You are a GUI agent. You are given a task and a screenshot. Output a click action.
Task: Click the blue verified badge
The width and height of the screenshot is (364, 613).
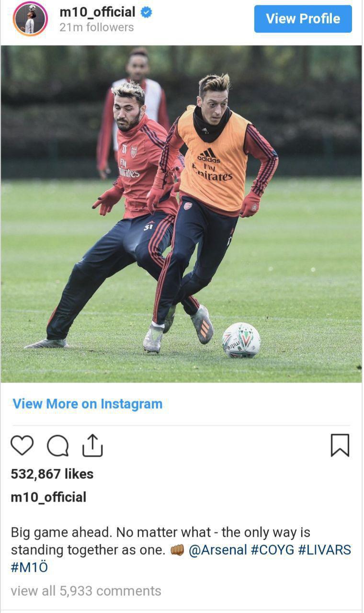click(x=146, y=12)
